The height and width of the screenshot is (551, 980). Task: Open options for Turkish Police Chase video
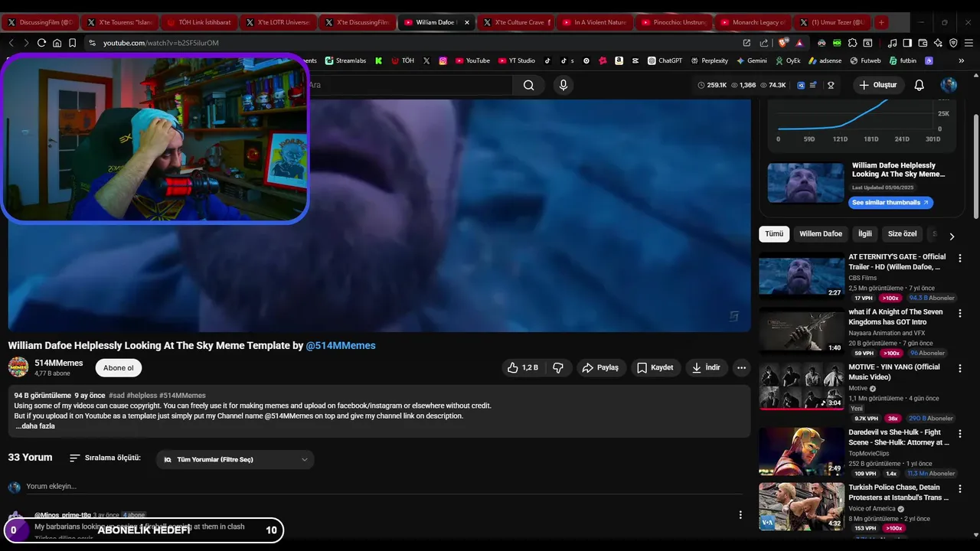(960, 488)
